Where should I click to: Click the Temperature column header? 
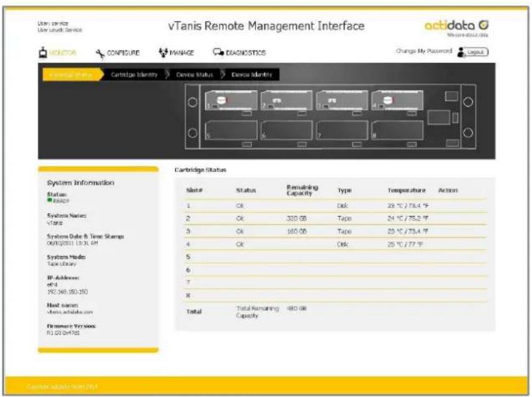pyautogui.click(x=407, y=191)
